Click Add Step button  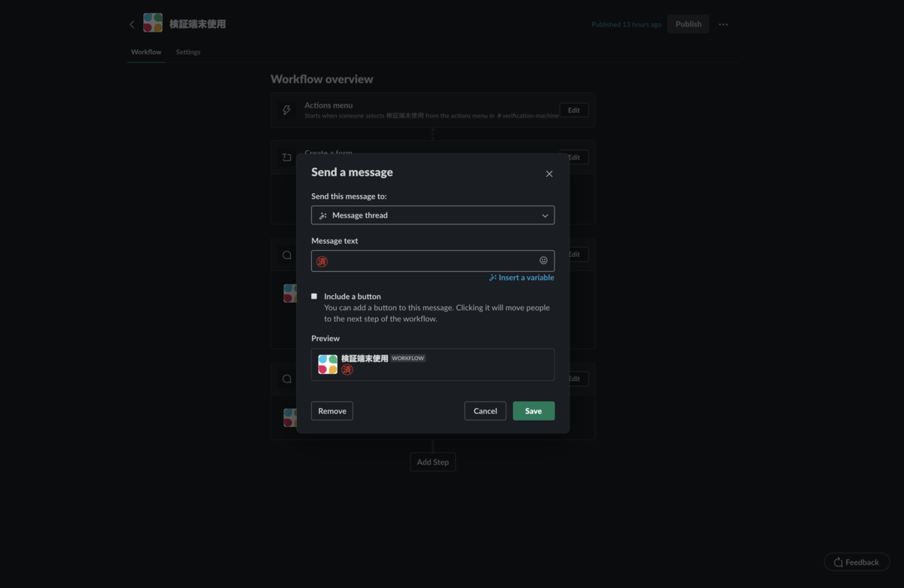pos(432,462)
